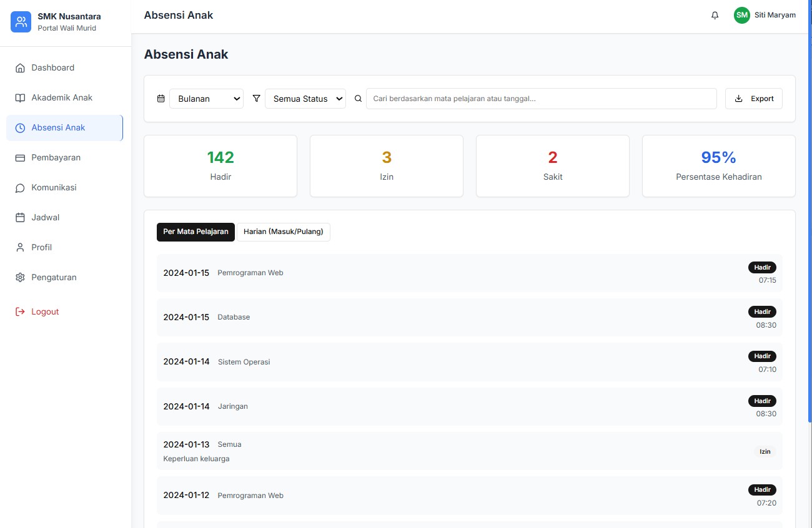Click the SMK Nusantara logo icon

21,22
